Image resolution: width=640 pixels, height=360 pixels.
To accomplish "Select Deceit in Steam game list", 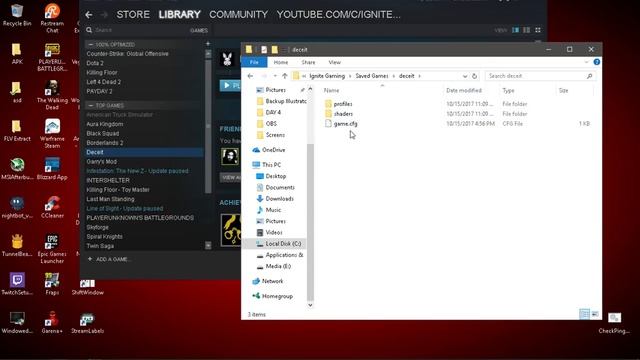I will coord(144,152).
